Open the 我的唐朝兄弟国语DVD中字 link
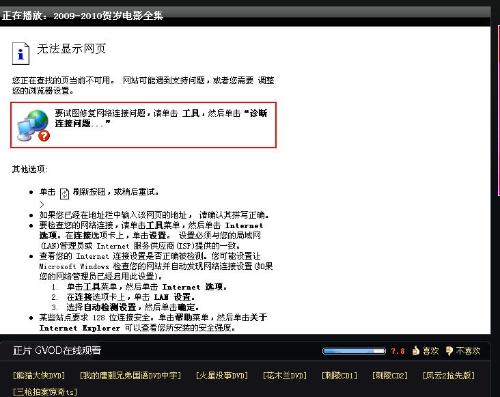This screenshot has height=397, width=500. (130, 376)
